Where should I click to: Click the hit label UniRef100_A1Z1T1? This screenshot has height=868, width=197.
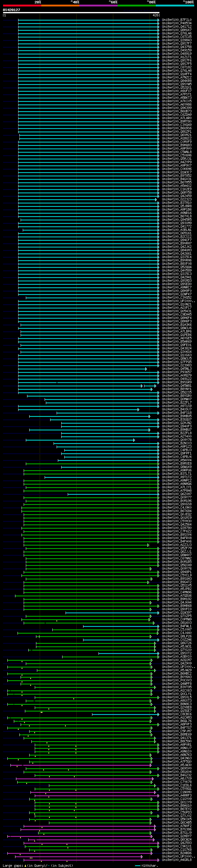[177, 57]
